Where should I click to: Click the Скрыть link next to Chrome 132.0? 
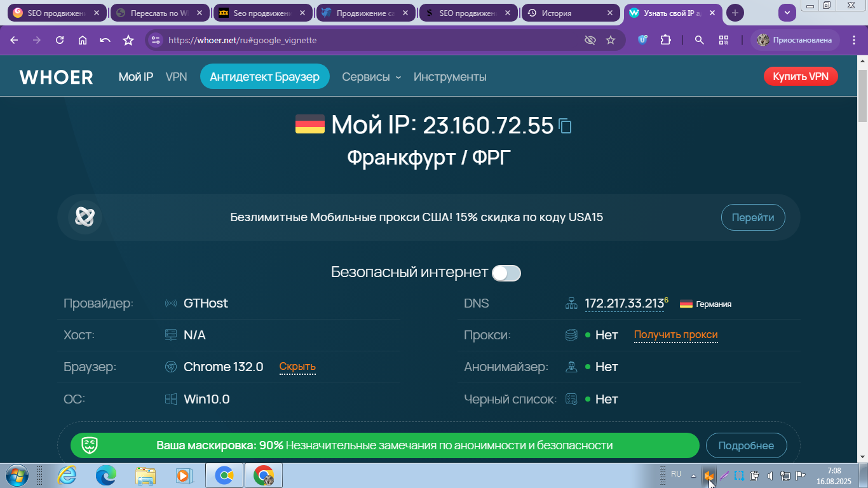(x=297, y=367)
